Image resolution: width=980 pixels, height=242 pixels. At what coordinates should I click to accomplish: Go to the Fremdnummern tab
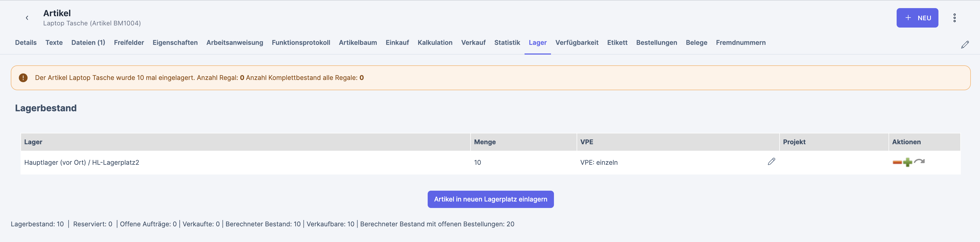tap(740, 43)
